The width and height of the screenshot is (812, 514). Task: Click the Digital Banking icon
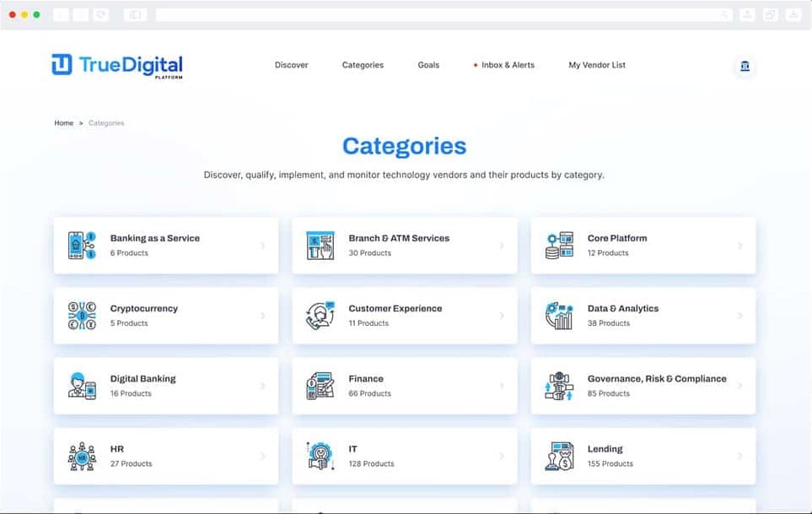pos(82,386)
